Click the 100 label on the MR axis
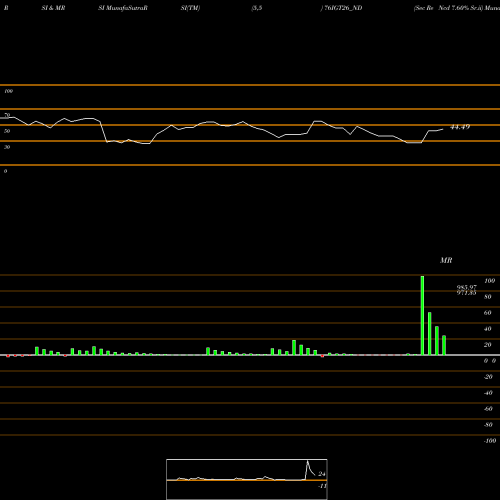500x500 pixels. click(490, 281)
